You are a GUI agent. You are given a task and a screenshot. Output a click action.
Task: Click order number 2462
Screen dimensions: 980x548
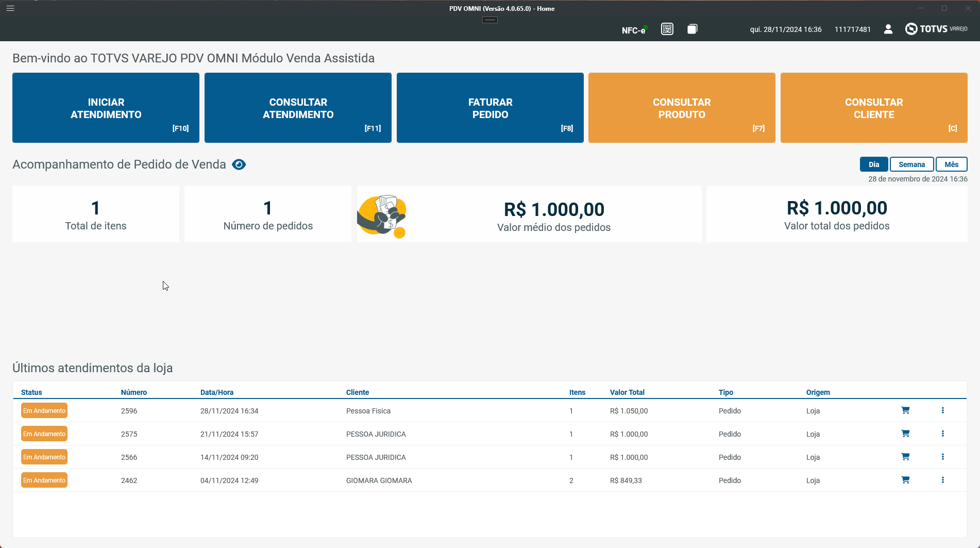[x=129, y=480]
